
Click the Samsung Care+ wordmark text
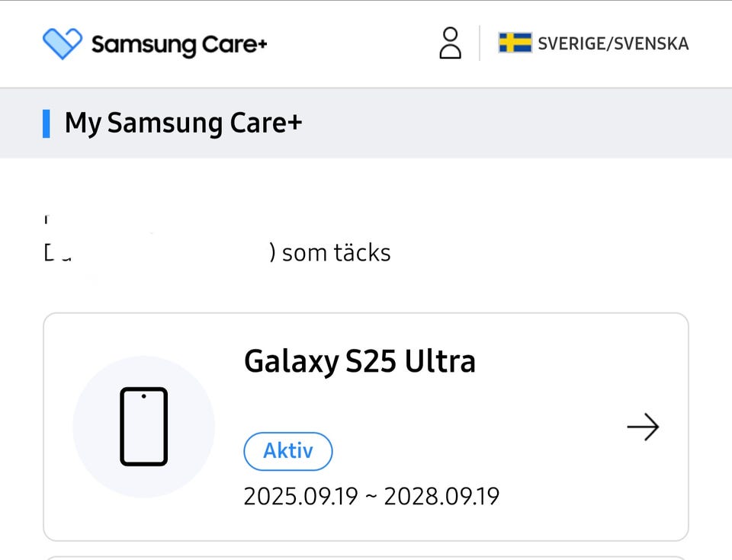point(179,44)
